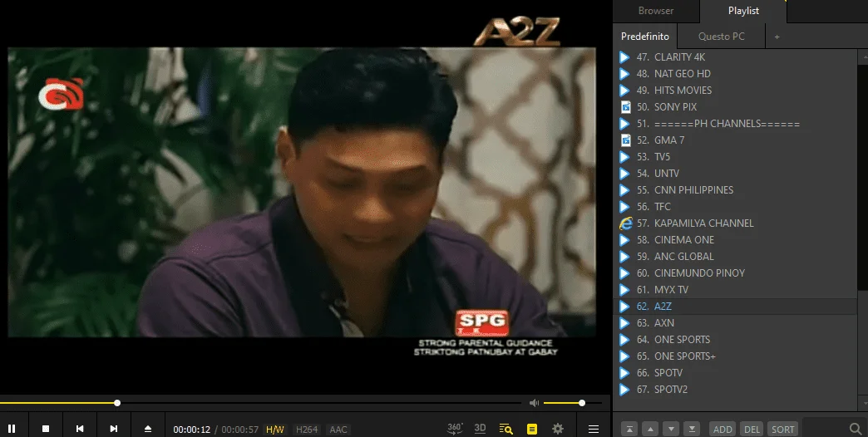
Task: Toggle 360 degree video mode
Action: (x=455, y=429)
